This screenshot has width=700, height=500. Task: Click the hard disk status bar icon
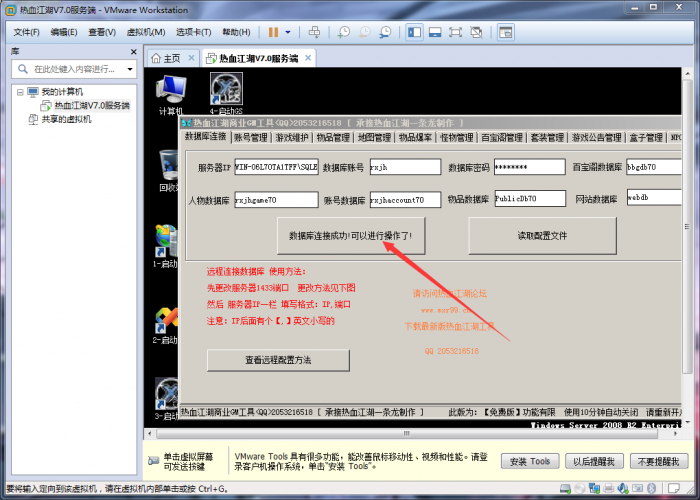point(565,488)
